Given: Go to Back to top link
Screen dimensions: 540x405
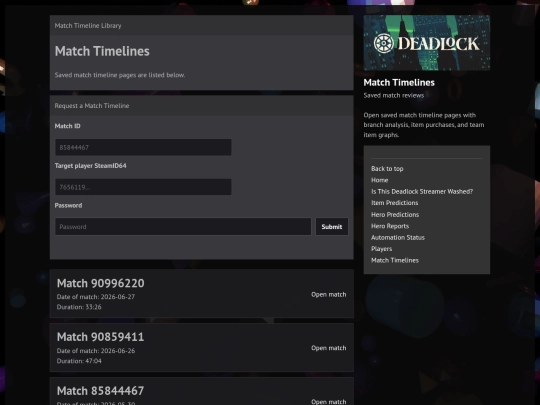Looking at the screenshot, I should pyautogui.click(x=387, y=169).
